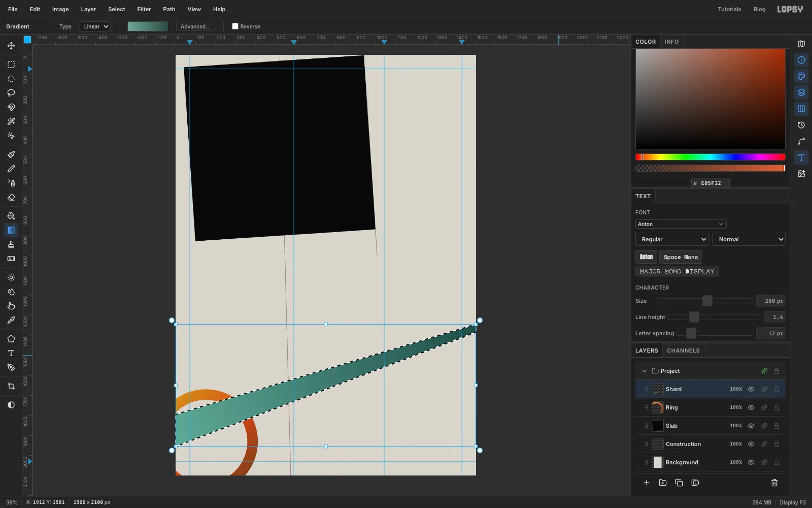Duplicate the current layer
Screen dimensions: 812x508
(x=679, y=483)
